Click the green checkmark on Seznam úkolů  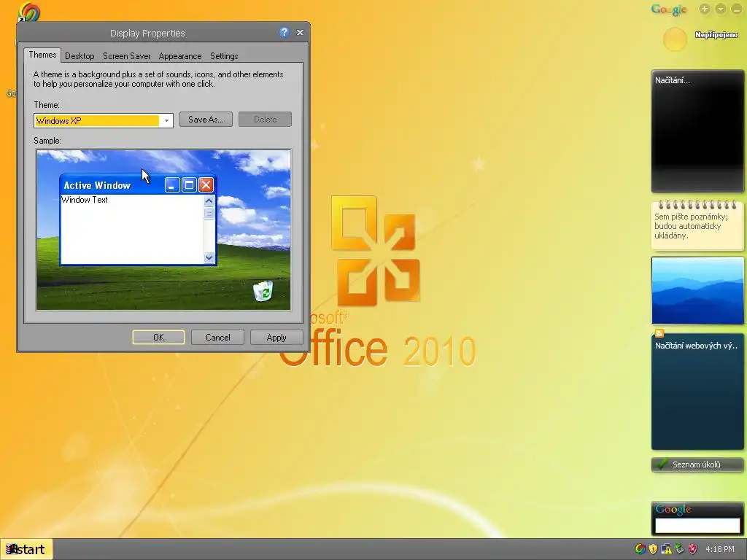coord(661,464)
